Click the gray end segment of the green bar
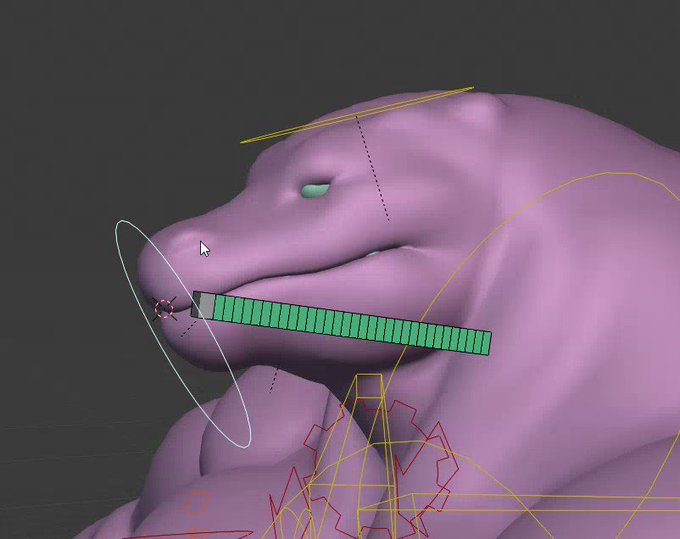The height and width of the screenshot is (539, 680). 206,305
